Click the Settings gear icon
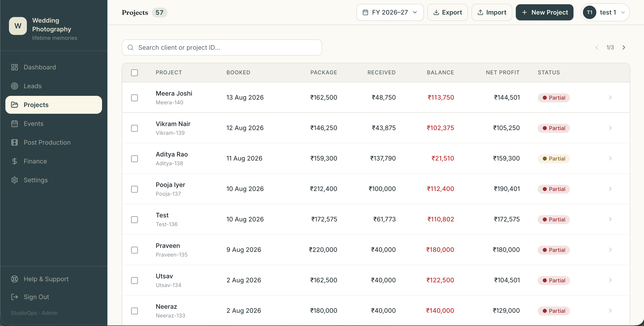 point(15,180)
